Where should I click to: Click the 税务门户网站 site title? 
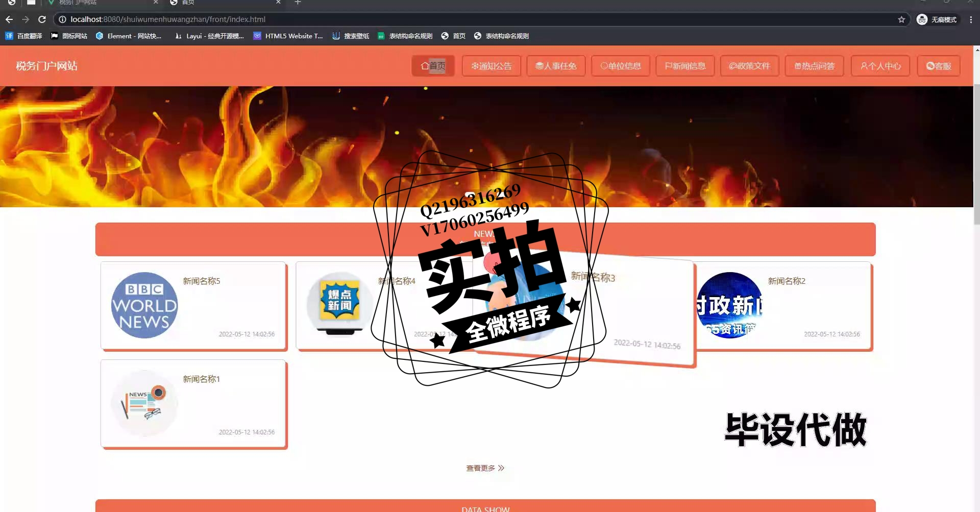[46, 66]
